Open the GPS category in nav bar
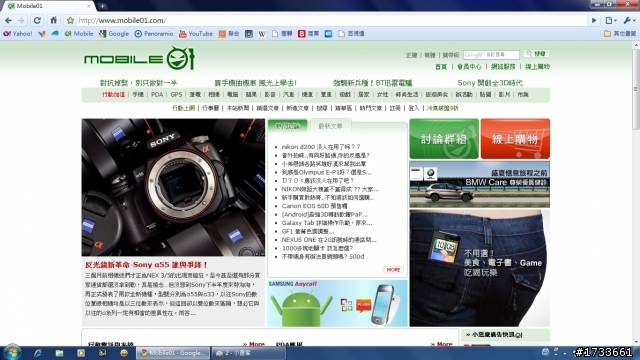 176,94
